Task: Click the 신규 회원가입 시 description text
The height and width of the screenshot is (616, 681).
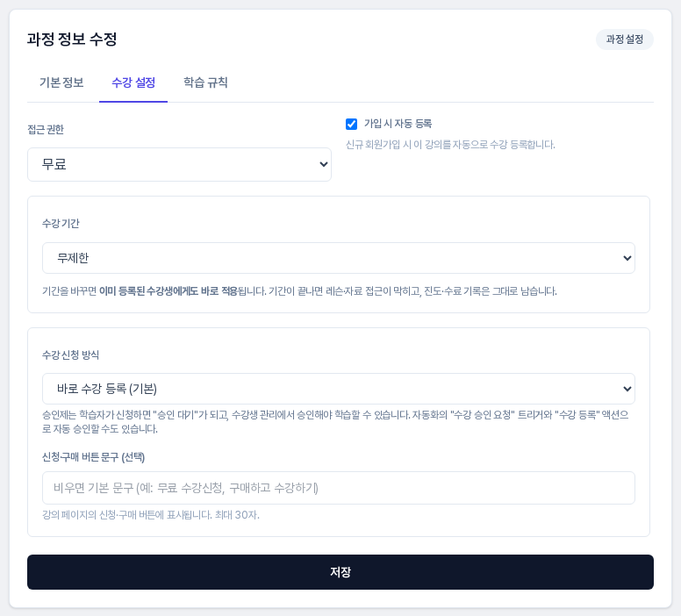Action: [x=450, y=145]
